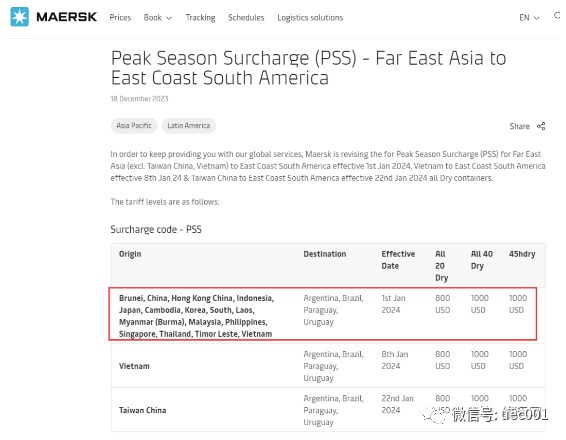
Task: Click 'Surcharge code - PSS' heading
Action: (156, 230)
